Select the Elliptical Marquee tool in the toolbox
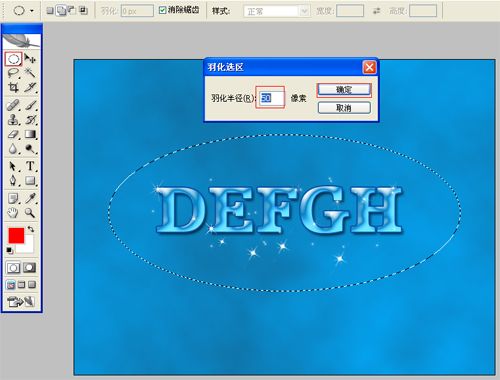Image resolution: width=500 pixels, height=380 pixels. [x=13, y=59]
